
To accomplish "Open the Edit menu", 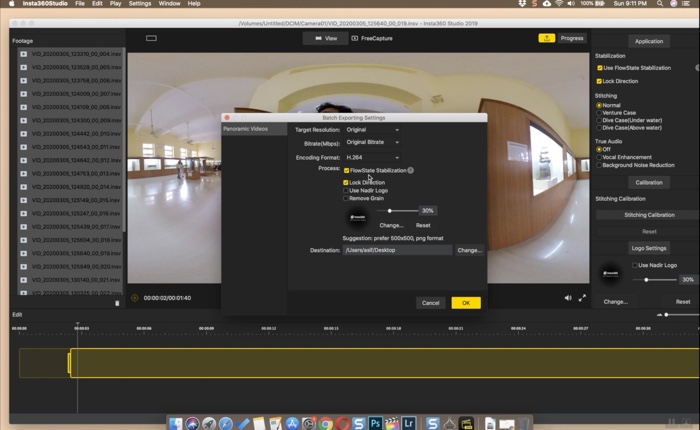I will pyautogui.click(x=97, y=4).
